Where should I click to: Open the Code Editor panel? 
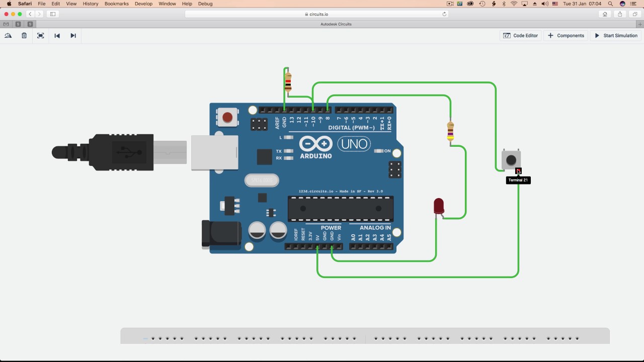click(521, 36)
